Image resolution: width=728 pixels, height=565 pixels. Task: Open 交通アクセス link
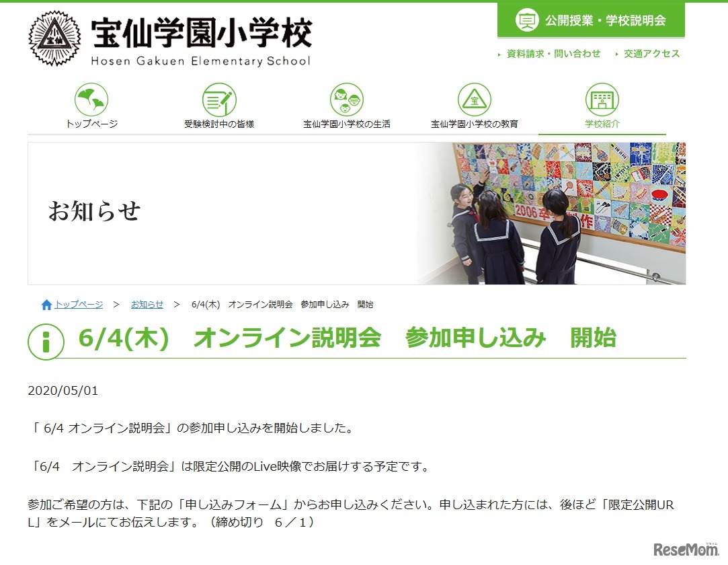coord(651,54)
